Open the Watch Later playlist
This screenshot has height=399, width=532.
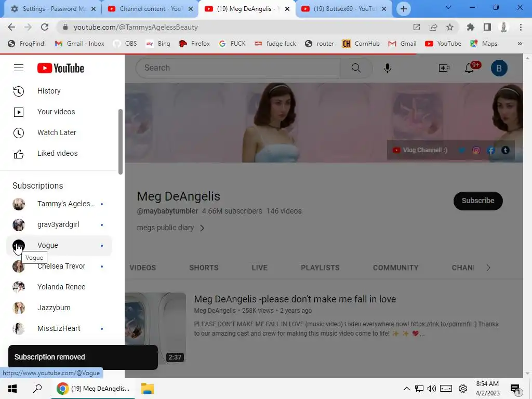pos(59,132)
